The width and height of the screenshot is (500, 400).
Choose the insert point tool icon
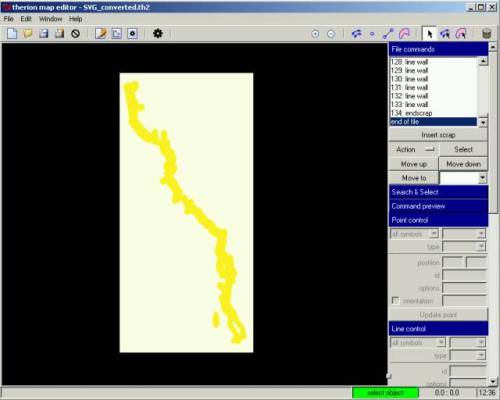click(x=372, y=34)
